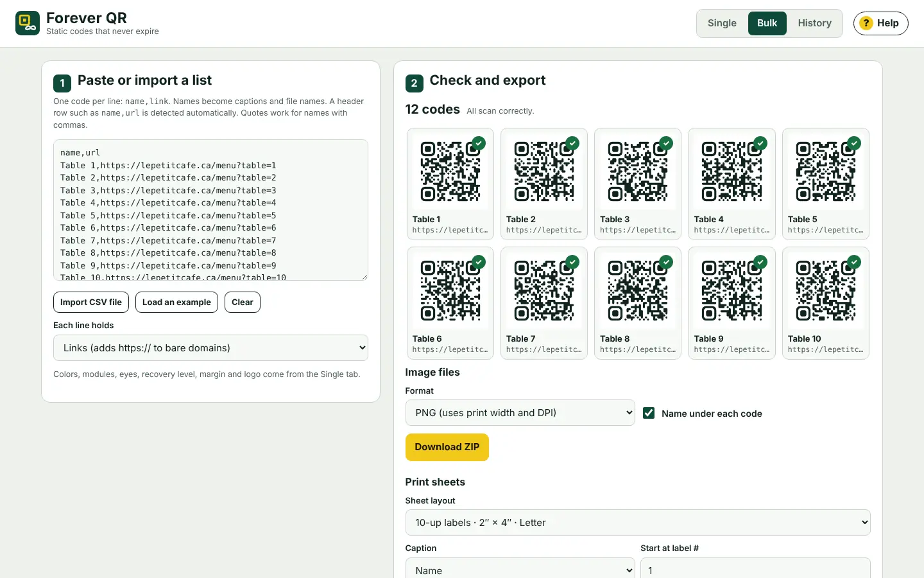Download the codes as a ZIP
The image size is (924, 578).
pyautogui.click(x=447, y=447)
